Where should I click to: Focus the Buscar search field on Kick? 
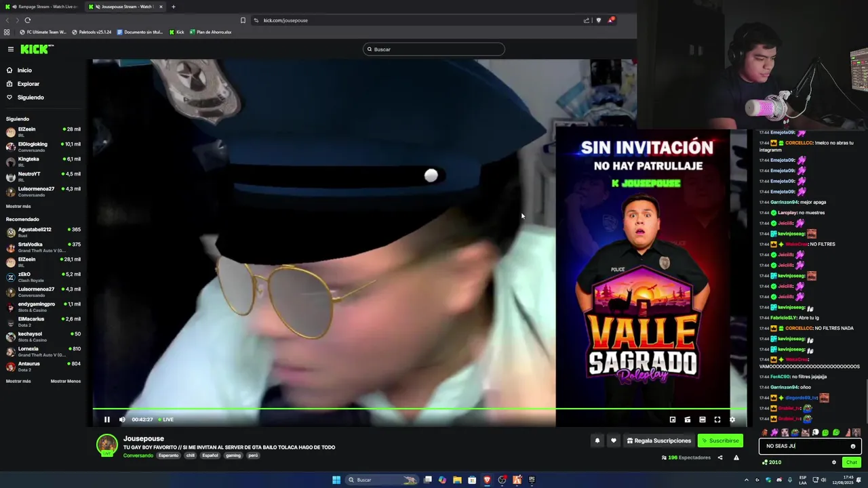pos(434,49)
